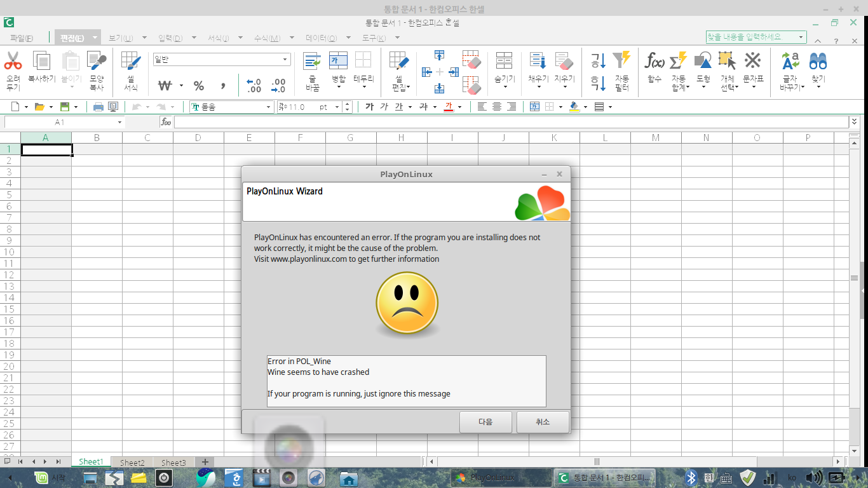
Task: Click the print preview monitor icon
Action: [x=113, y=107]
